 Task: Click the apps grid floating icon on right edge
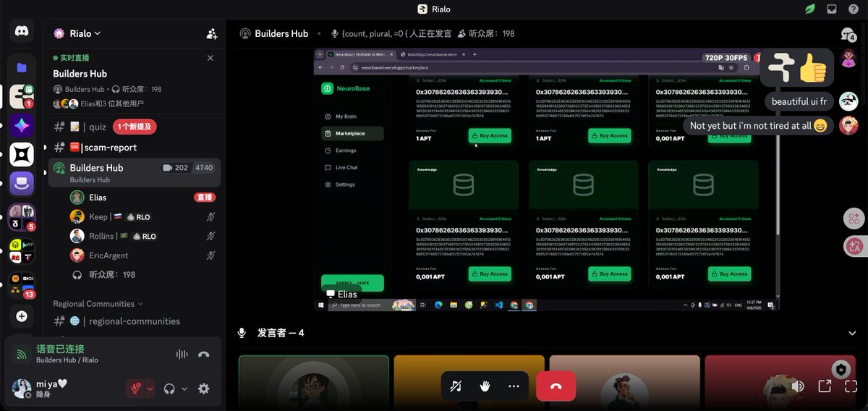pyautogui.click(x=855, y=219)
